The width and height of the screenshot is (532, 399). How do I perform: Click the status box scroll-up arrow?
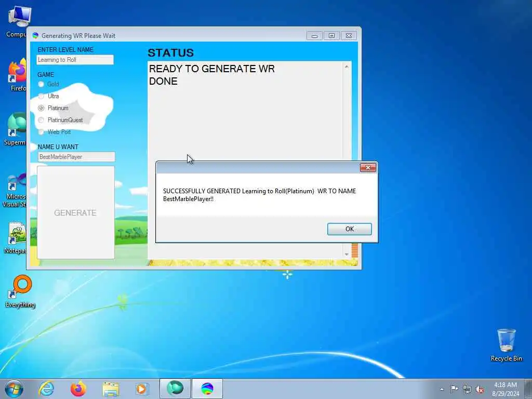[347, 67]
